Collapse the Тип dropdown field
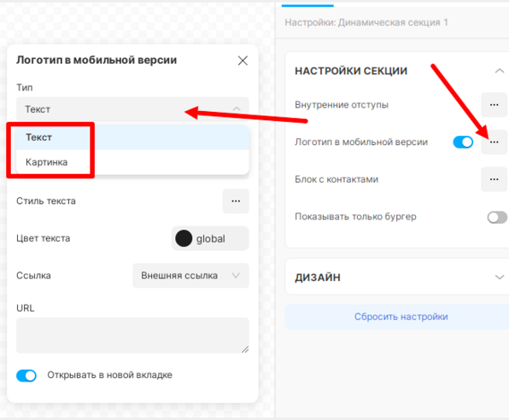This screenshot has width=509, height=420. coord(132,109)
